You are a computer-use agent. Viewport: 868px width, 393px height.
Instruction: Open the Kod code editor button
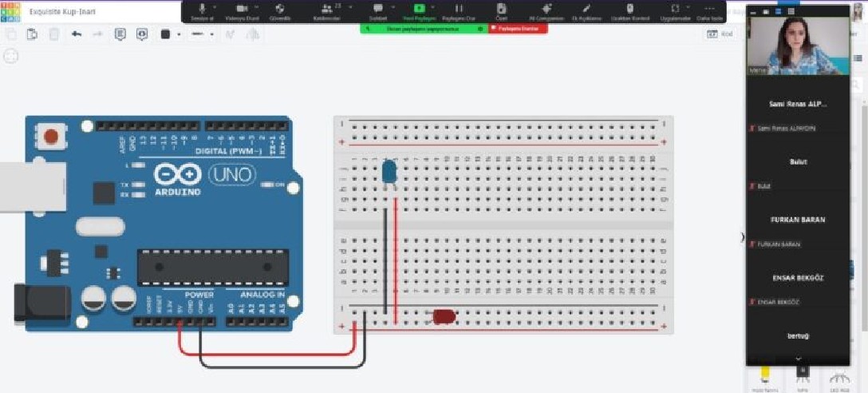point(720,34)
